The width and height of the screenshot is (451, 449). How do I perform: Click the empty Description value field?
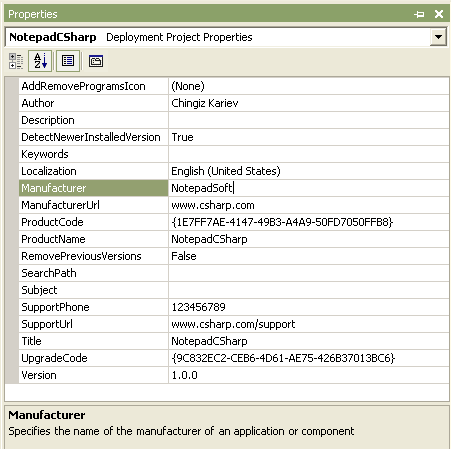309,120
